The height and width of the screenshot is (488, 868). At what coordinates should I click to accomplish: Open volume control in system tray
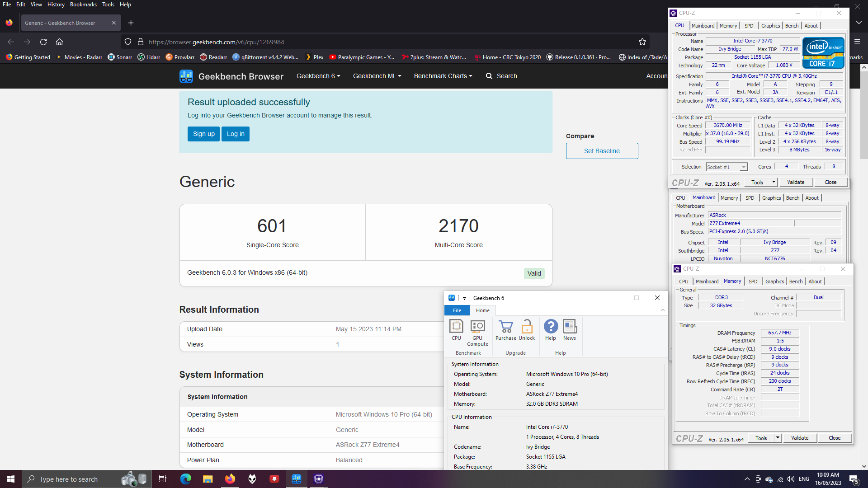pos(790,479)
